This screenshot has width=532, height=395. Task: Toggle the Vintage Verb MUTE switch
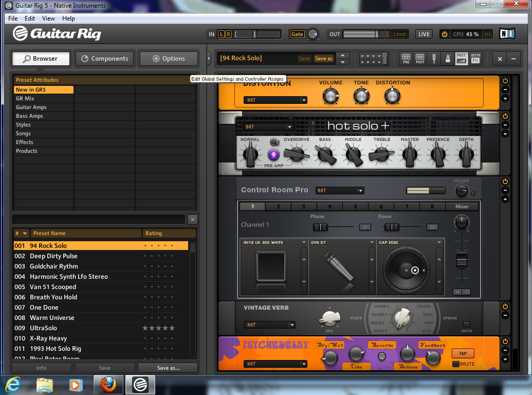point(467,325)
